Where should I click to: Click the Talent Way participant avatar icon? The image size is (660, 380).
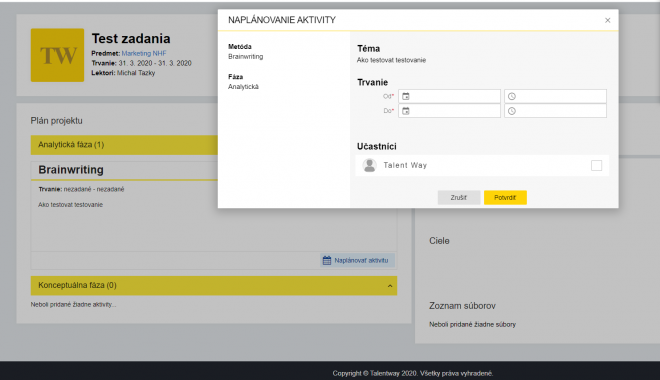(370, 165)
